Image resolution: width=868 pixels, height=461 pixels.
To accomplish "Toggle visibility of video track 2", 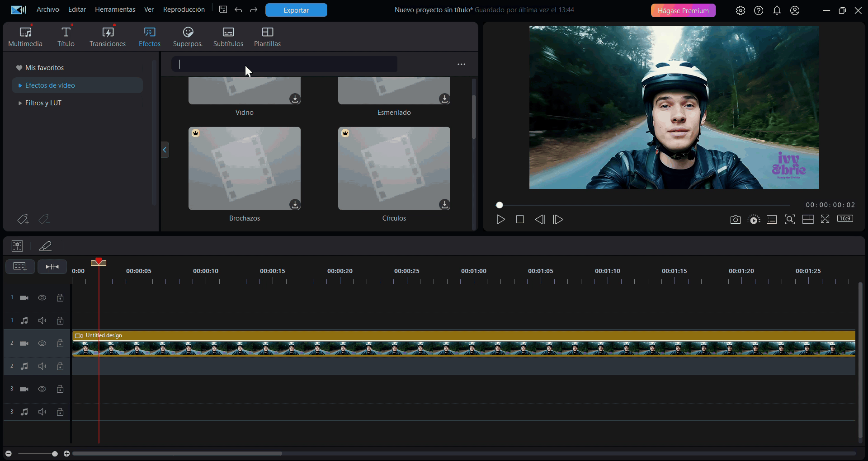I will (x=42, y=343).
